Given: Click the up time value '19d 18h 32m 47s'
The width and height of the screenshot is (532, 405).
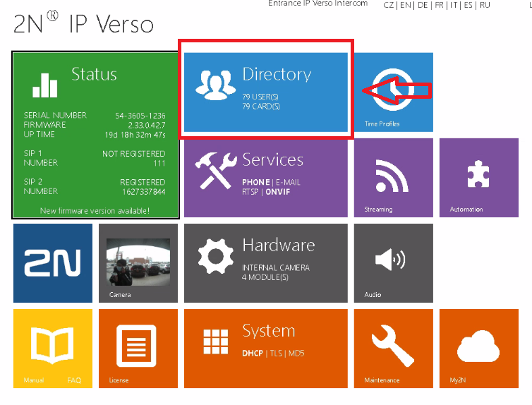Looking at the screenshot, I should point(135,135).
